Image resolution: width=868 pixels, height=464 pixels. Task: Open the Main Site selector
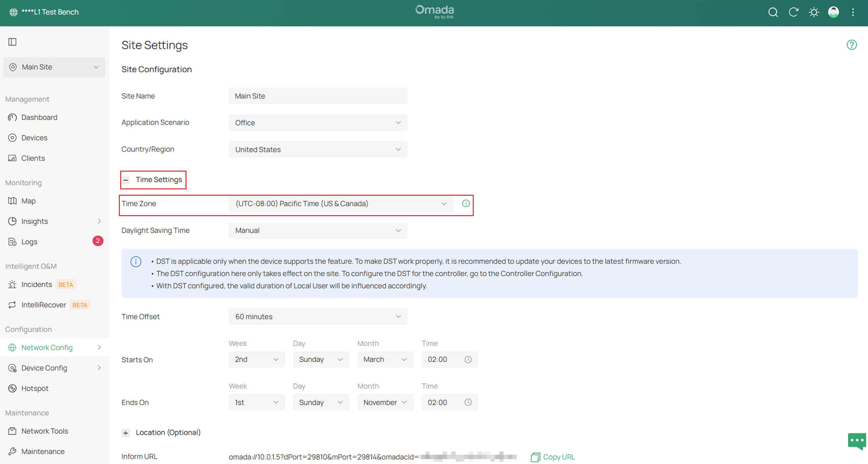pyautogui.click(x=54, y=67)
